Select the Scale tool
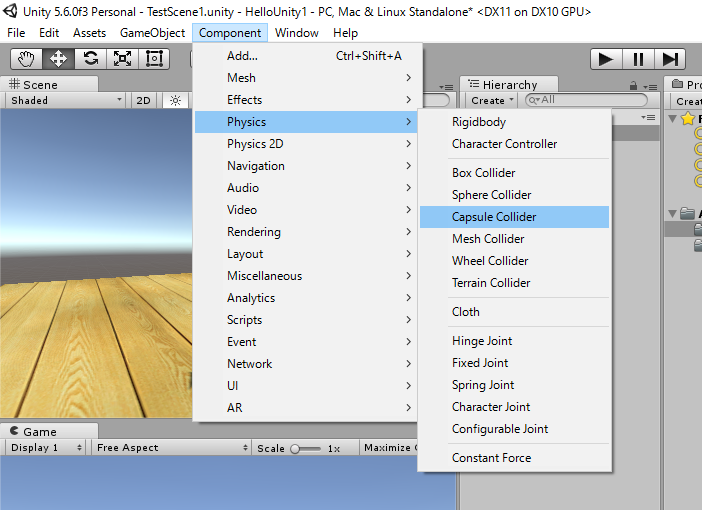This screenshot has height=510, width=702. tap(122, 59)
